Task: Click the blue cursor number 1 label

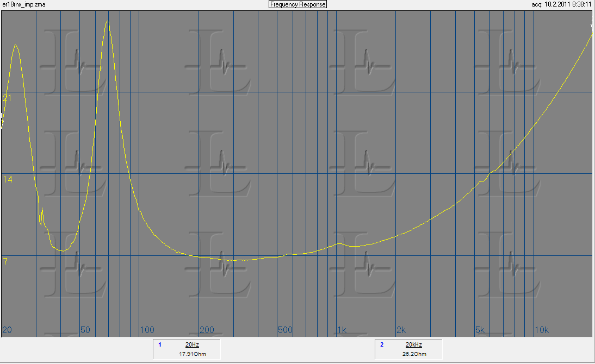Action: pyautogui.click(x=160, y=344)
